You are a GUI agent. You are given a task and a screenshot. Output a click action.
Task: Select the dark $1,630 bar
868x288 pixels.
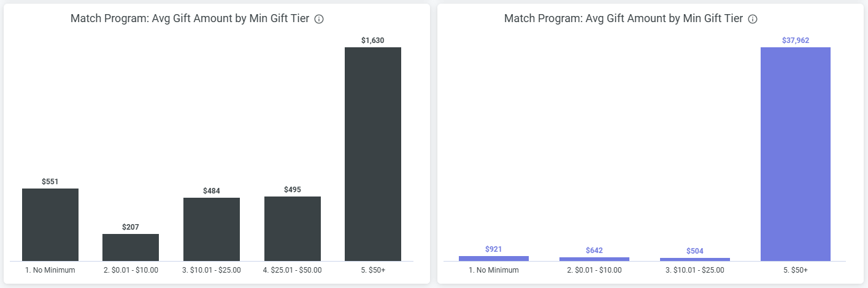[x=373, y=154]
